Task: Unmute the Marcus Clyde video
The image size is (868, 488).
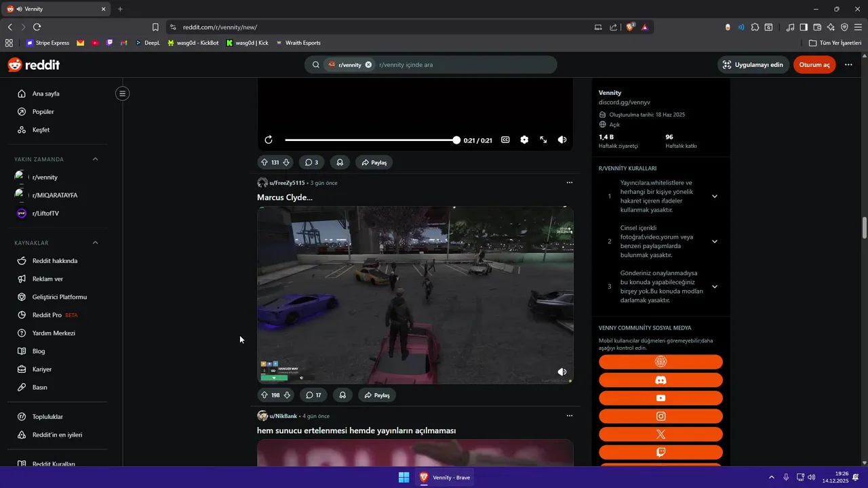Action: pyautogui.click(x=562, y=372)
